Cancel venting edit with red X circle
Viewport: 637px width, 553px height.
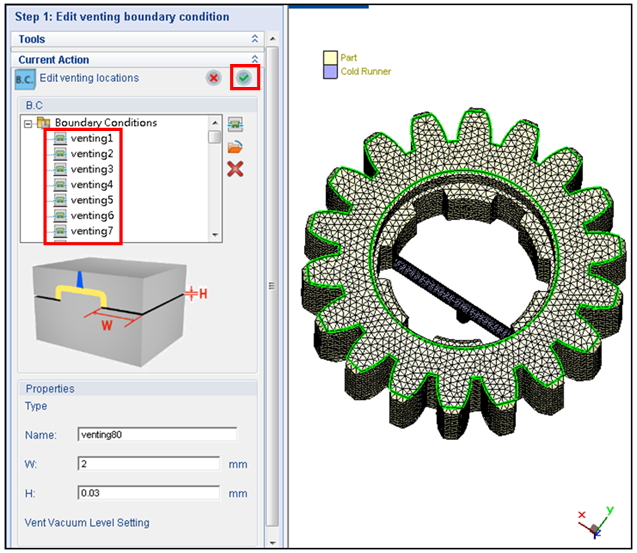coord(214,78)
